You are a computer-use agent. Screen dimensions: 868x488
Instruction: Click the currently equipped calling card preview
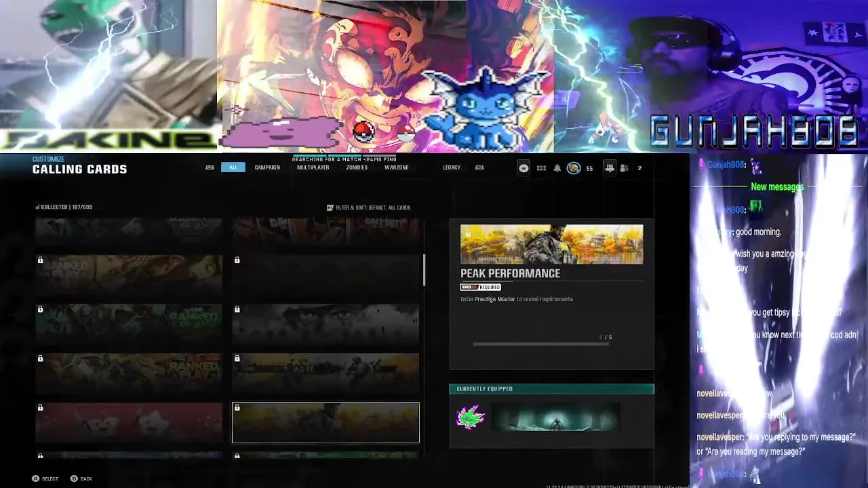point(555,417)
